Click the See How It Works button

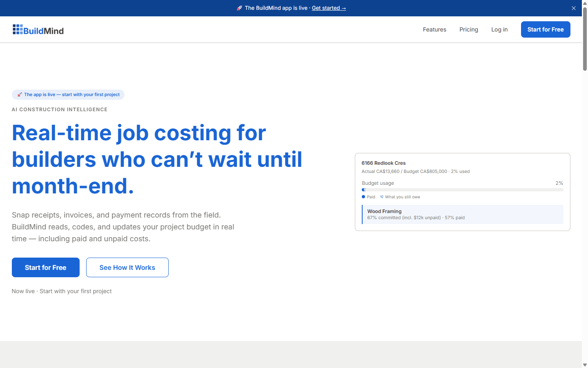(127, 267)
